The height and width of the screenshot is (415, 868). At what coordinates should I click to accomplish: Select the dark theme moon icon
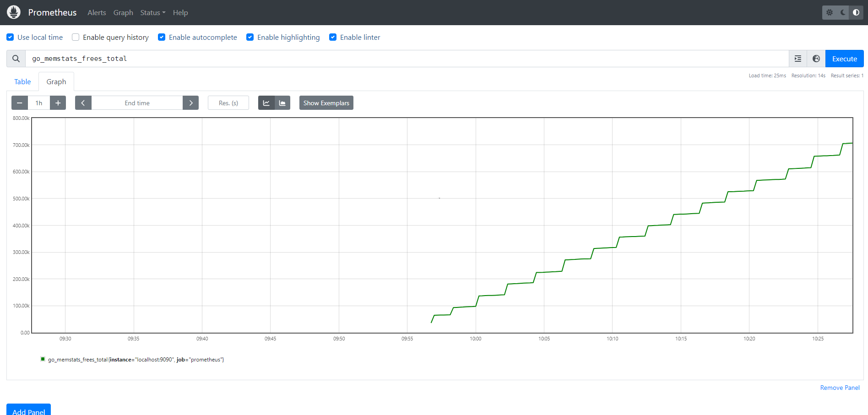tap(843, 12)
